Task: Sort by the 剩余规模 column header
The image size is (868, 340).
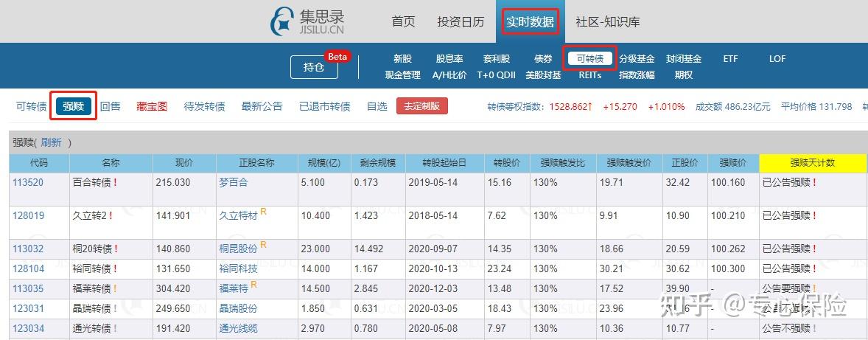Action: click(379, 163)
